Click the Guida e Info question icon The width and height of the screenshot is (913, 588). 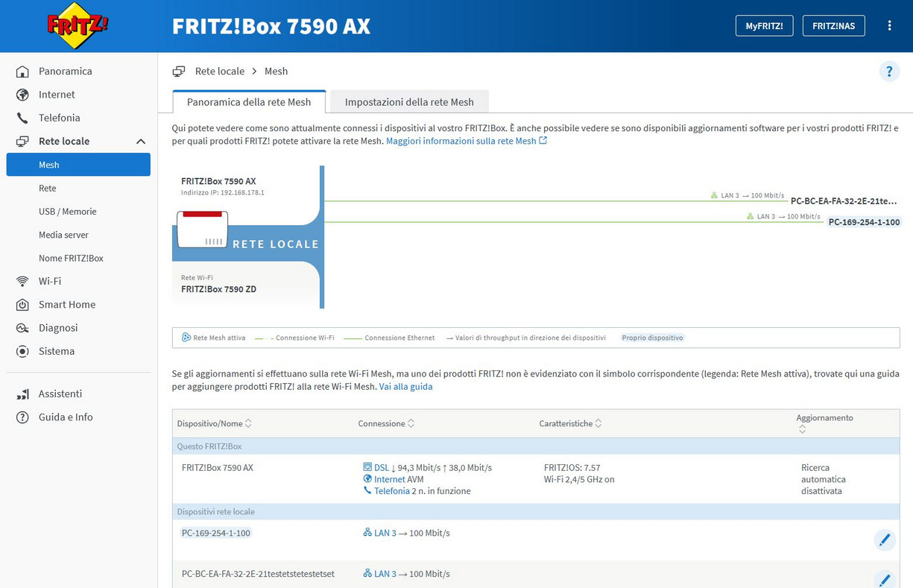pyautogui.click(x=23, y=417)
